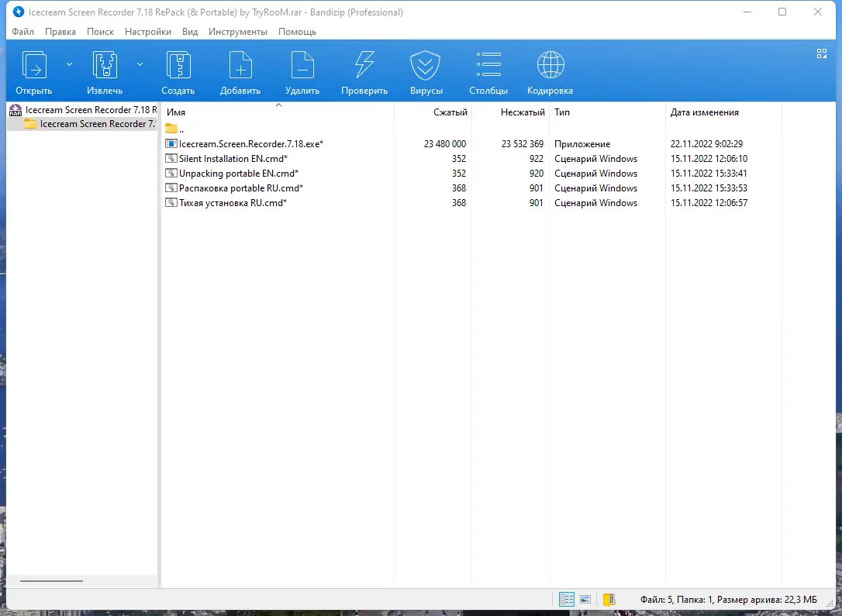Click the Распаковка portable RU.cmd script icon

pyautogui.click(x=171, y=188)
